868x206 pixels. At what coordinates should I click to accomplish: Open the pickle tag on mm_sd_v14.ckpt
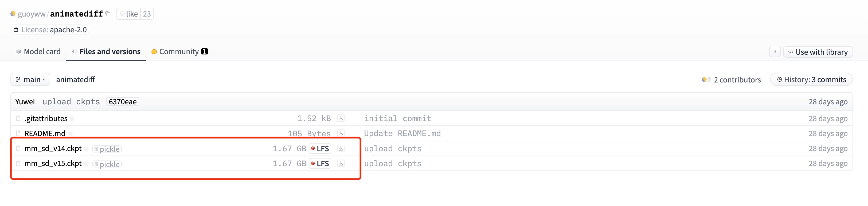tap(107, 149)
